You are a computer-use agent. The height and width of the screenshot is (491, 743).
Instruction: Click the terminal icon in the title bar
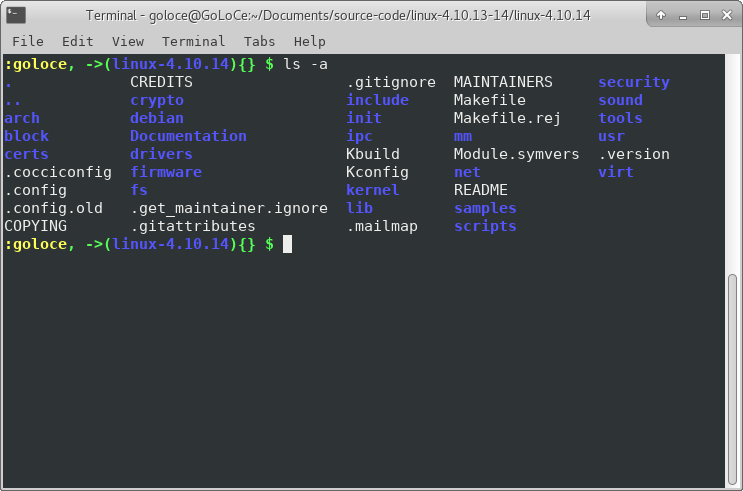point(16,15)
